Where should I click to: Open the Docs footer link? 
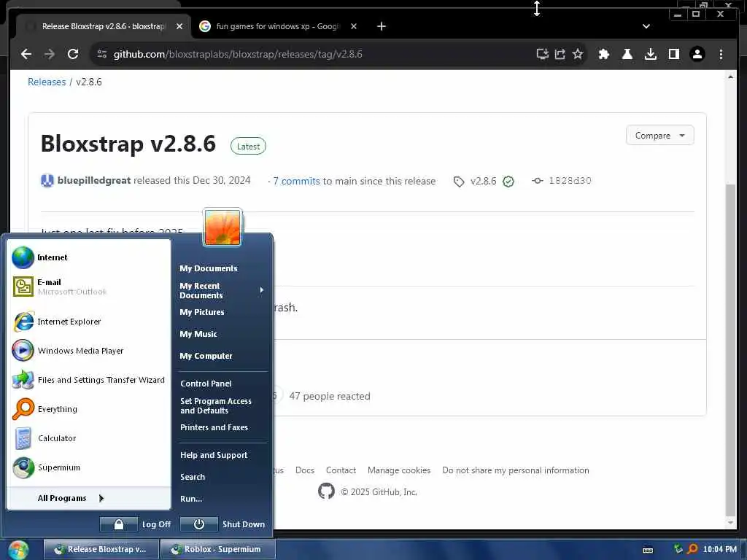305,470
